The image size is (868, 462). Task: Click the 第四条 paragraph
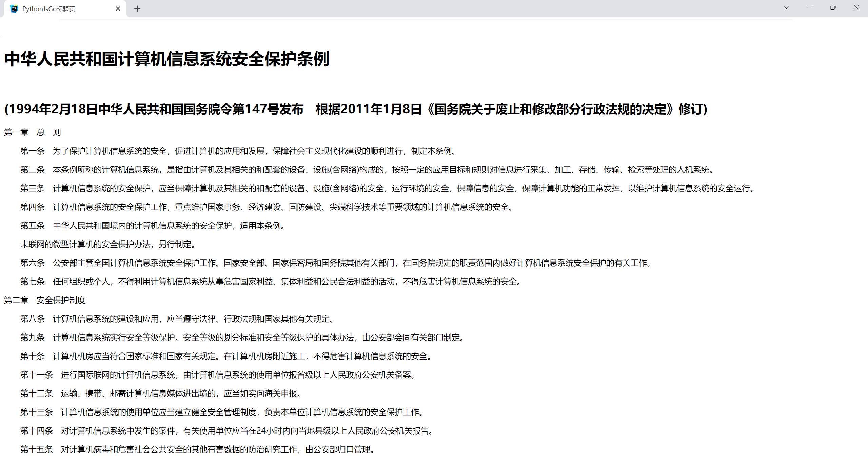tap(267, 207)
